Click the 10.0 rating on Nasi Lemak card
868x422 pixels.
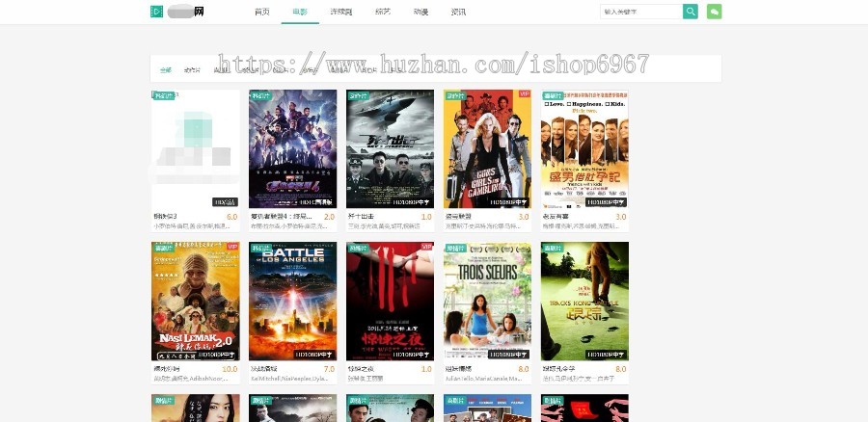pos(230,369)
